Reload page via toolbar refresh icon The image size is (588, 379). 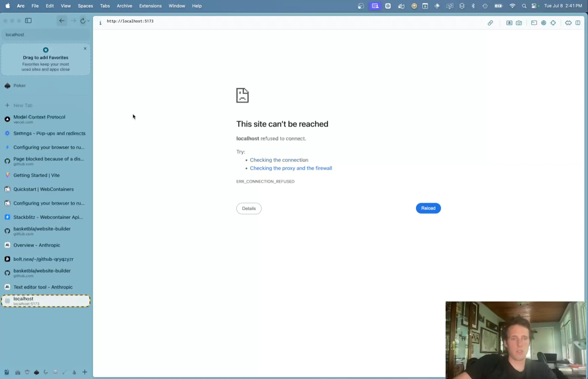click(x=83, y=21)
